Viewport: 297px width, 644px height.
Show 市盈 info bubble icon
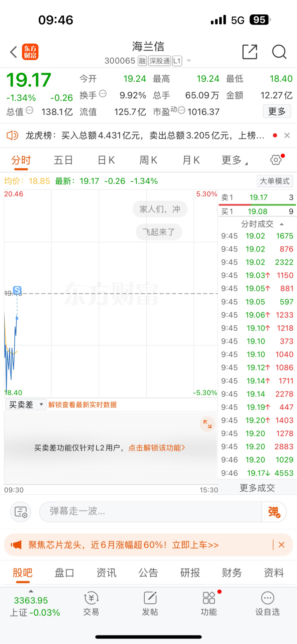pyautogui.click(x=181, y=110)
